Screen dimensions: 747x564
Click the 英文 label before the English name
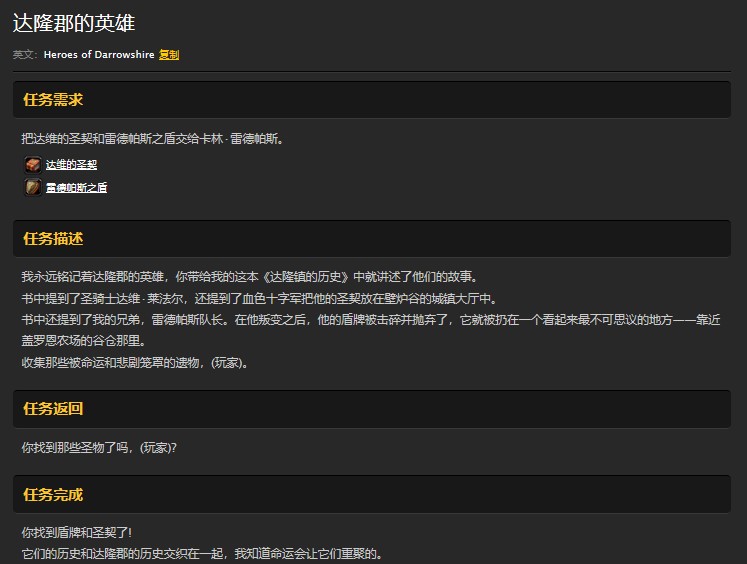[24, 55]
